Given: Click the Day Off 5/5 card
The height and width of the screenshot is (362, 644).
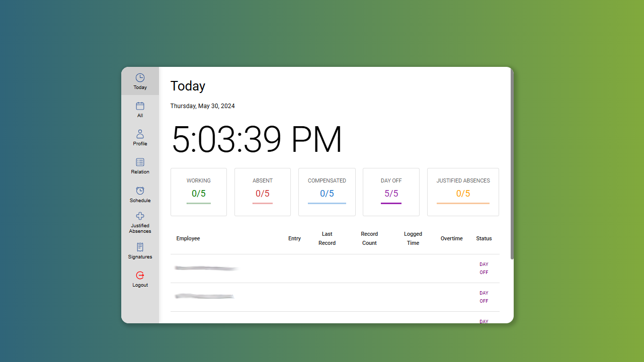Looking at the screenshot, I should [391, 192].
